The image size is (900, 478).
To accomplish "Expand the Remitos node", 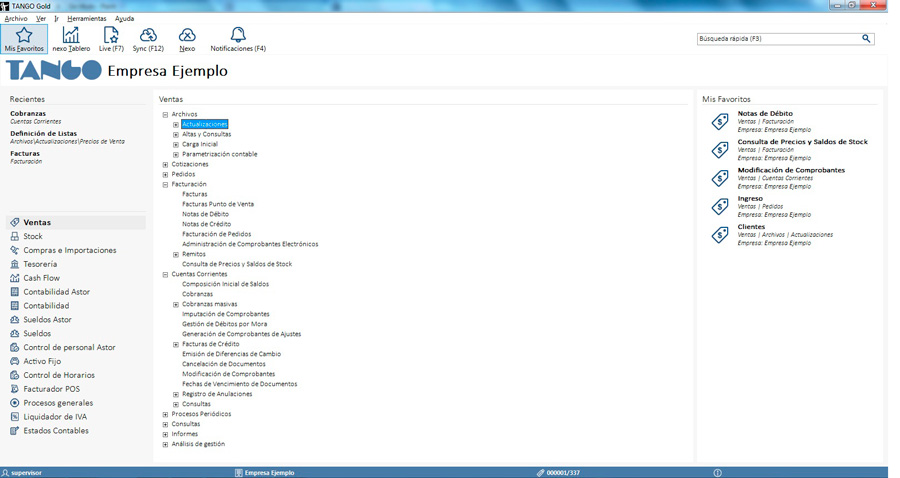I will [x=176, y=254].
